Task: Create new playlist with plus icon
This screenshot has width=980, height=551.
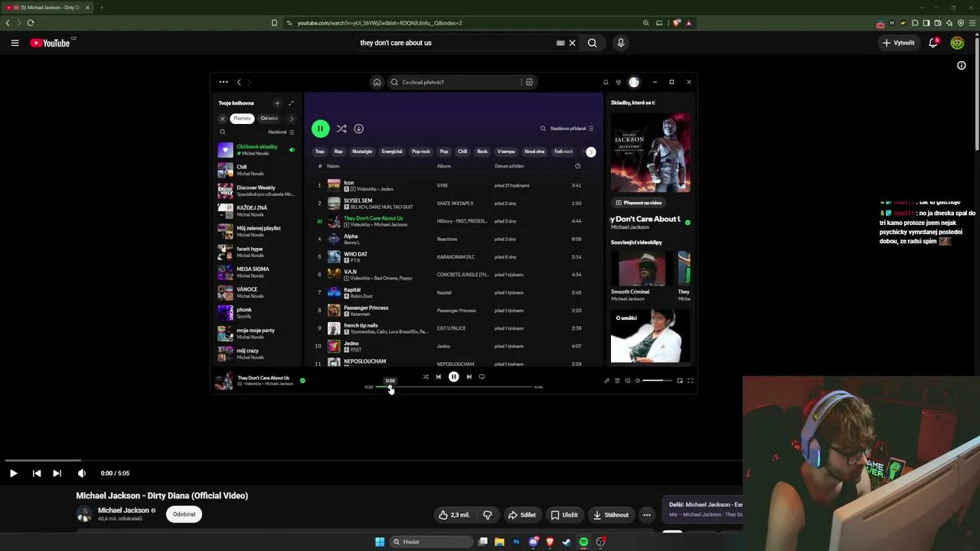Action: click(x=277, y=103)
